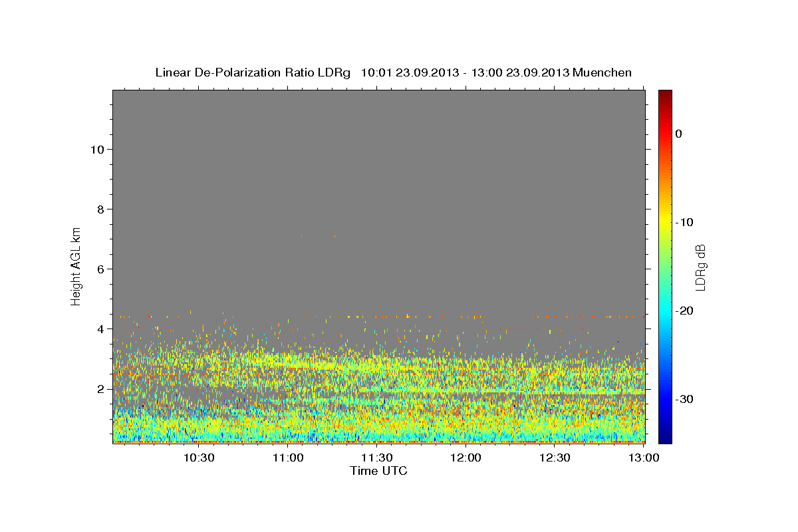Click the colorbar value -30
798x532 pixels.
(x=684, y=399)
